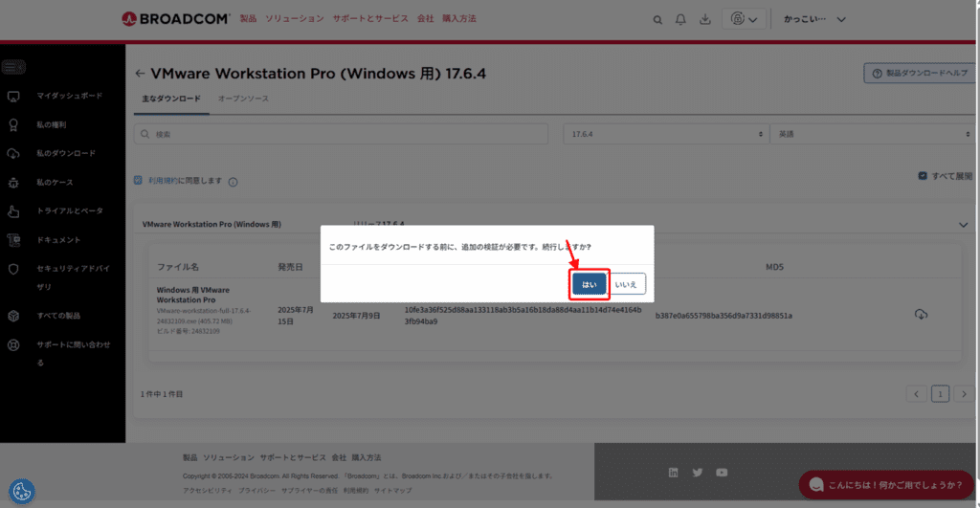Screen dimensions: 980x508
Task: Open the サプライヤーの責任 footer link
Action: 309,491
